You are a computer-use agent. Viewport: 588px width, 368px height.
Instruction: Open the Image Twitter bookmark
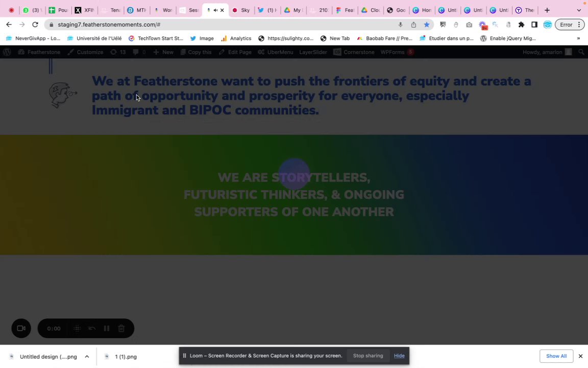coord(202,38)
